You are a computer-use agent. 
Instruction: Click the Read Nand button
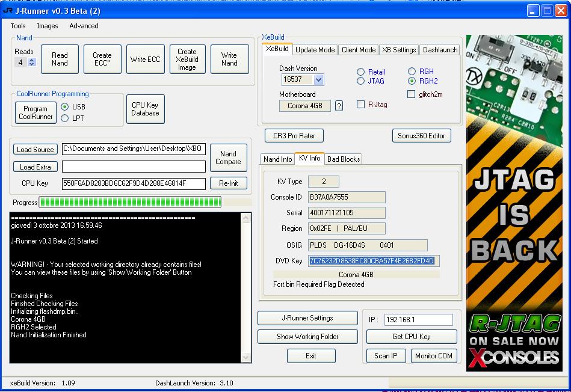(60, 60)
